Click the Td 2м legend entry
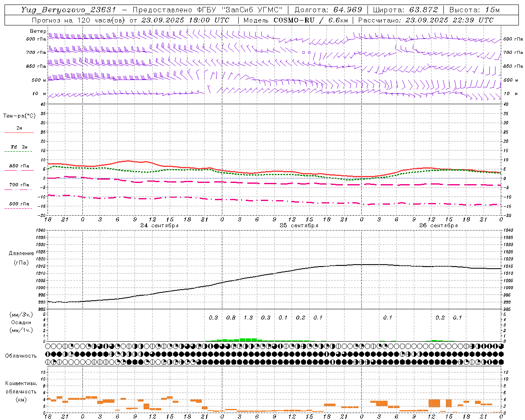Screen dimensions: 525x420 [x=19, y=147]
